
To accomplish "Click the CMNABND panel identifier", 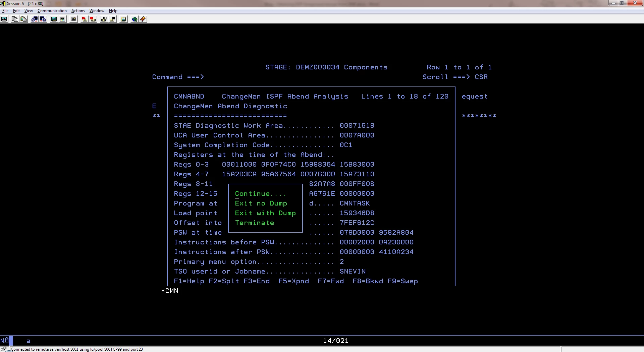I will click(x=189, y=96).
